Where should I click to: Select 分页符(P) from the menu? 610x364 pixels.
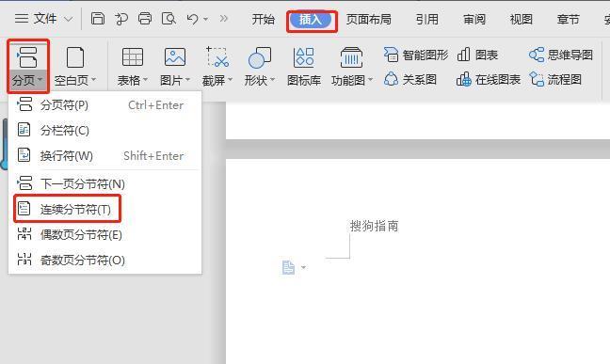click(105, 105)
